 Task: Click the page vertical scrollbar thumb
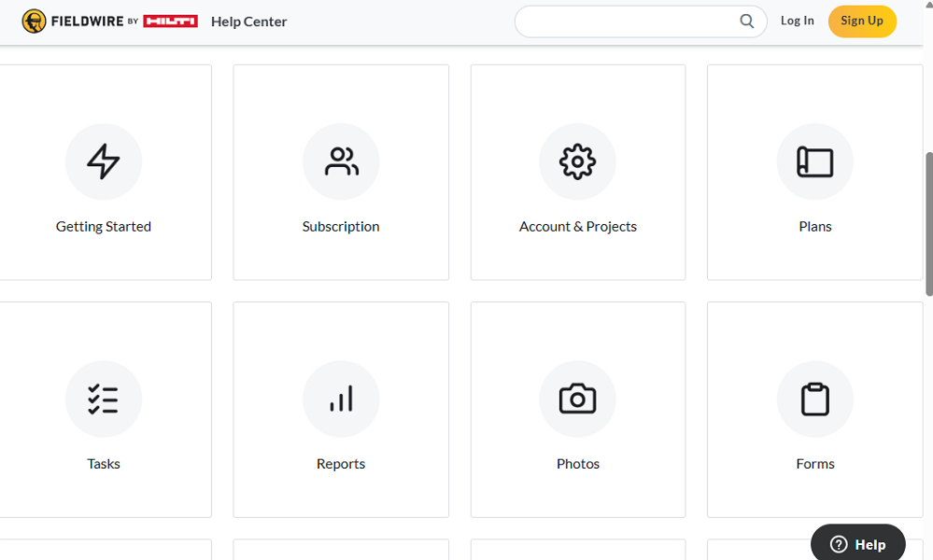[x=929, y=224]
